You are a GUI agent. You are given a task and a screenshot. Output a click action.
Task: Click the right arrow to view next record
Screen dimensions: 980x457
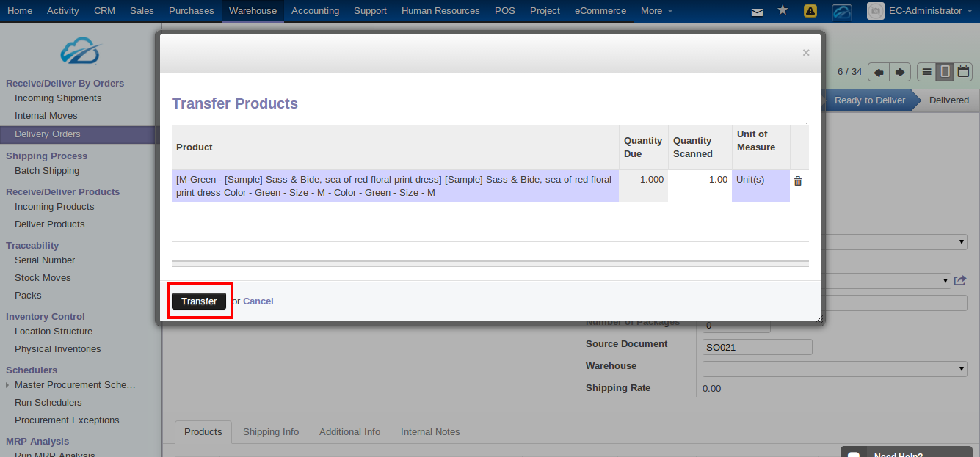899,71
